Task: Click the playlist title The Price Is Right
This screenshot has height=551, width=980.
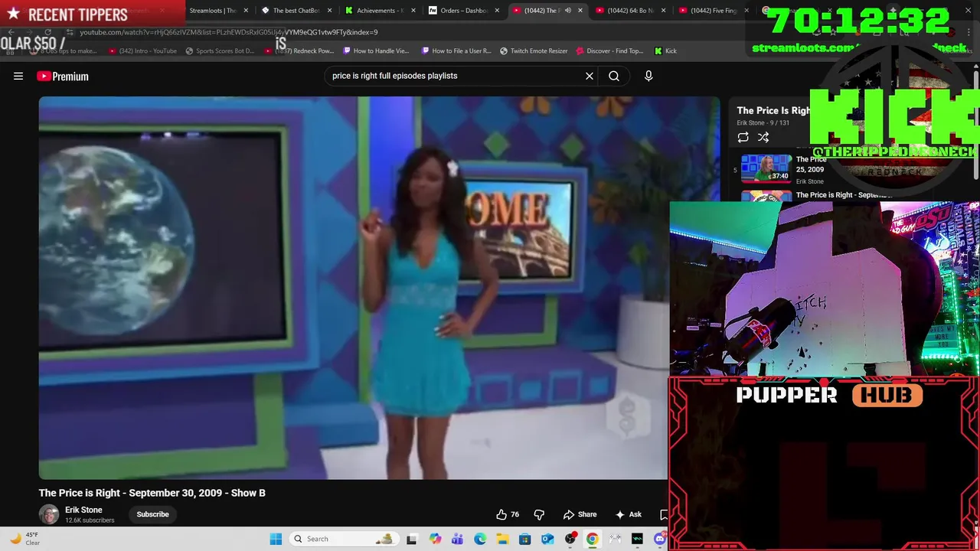Action: pyautogui.click(x=774, y=110)
